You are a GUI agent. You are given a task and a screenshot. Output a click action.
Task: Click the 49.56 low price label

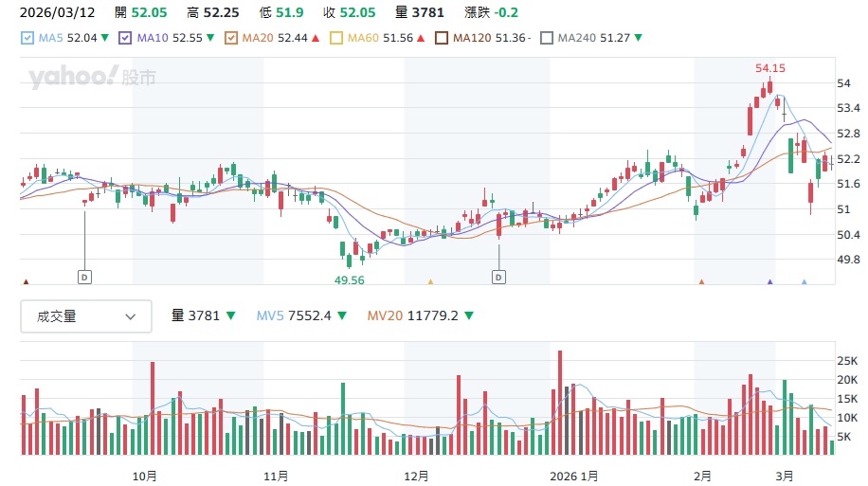point(349,280)
